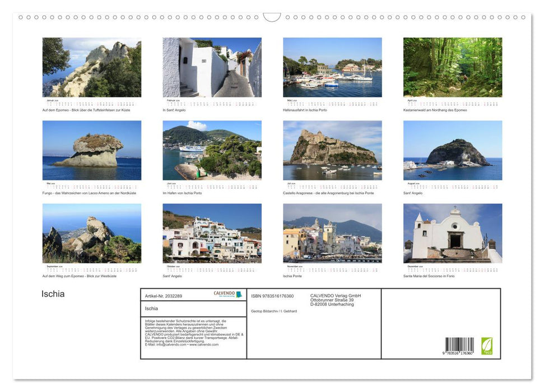The width and height of the screenshot is (544, 392).
Task: Open the August Sant' Angelo islet photo
Action: [x=452, y=150]
